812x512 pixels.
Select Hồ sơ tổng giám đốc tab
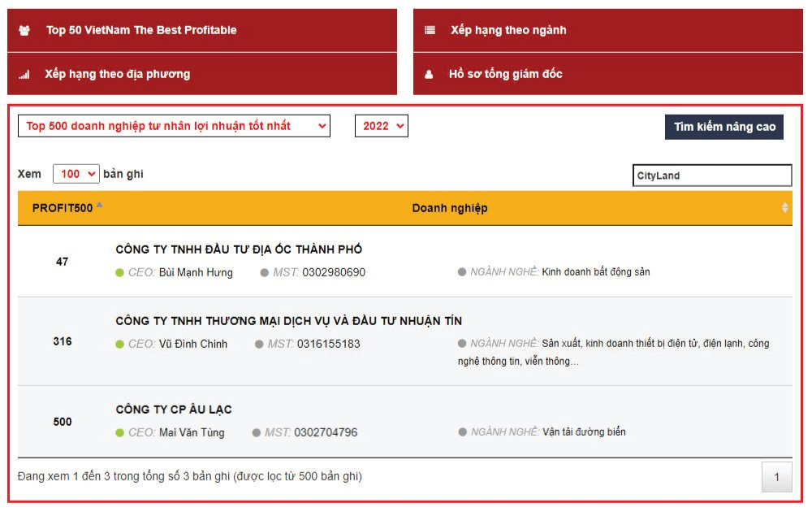click(x=505, y=74)
